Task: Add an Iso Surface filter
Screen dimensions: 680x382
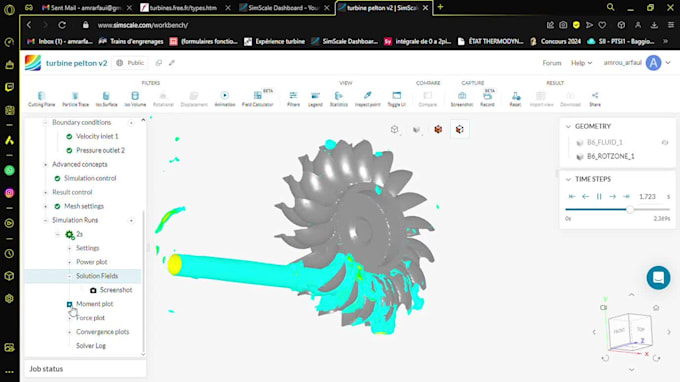Action: 106,99
